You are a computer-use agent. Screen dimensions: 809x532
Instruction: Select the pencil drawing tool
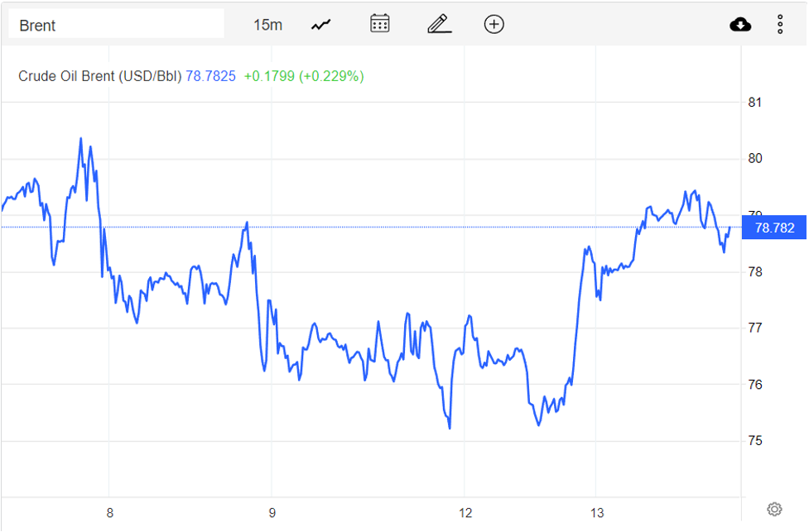pyautogui.click(x=439, y=24)
